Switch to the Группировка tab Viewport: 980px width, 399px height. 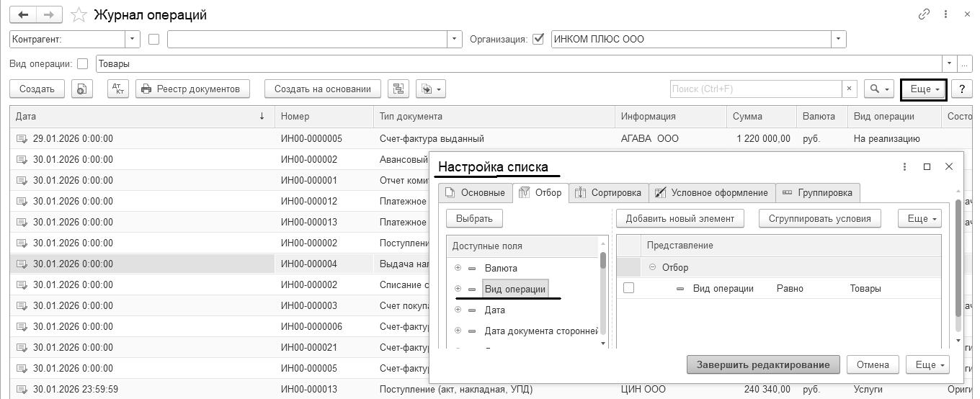(x=818, y=192)
